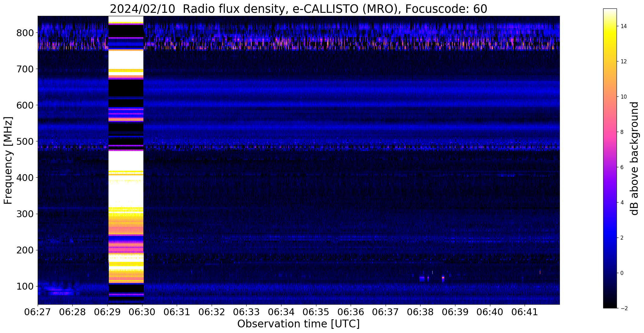Click the colorbar tick label 10
The height and width of the screenshot is (333, 644).
[x=624, y=97]
